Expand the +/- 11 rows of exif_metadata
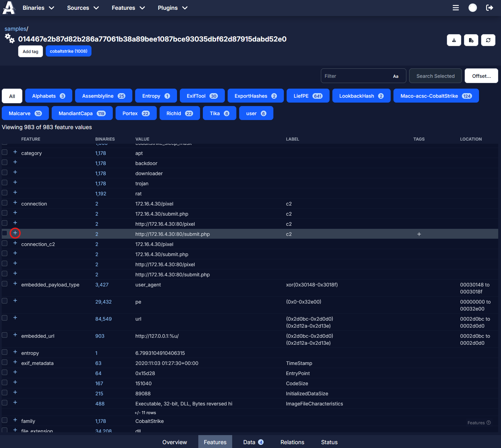This screenshot has width=501, height=448. coord(145,412)
